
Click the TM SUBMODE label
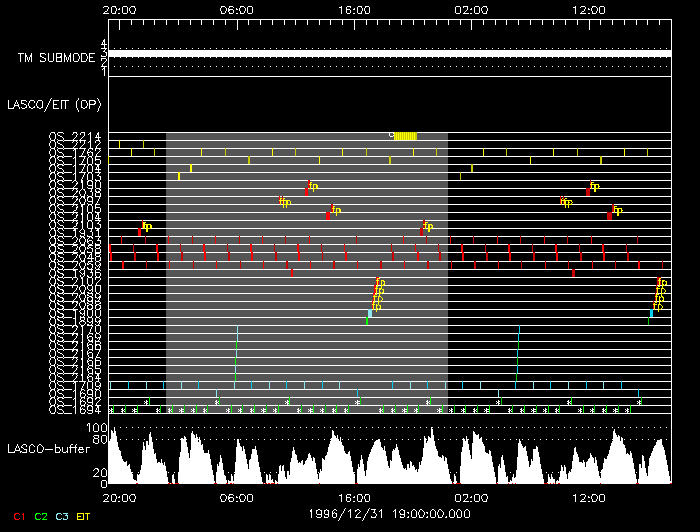56,58
